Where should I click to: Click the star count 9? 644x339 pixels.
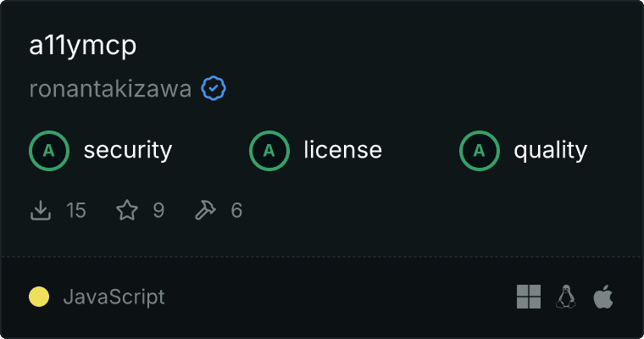158,210
